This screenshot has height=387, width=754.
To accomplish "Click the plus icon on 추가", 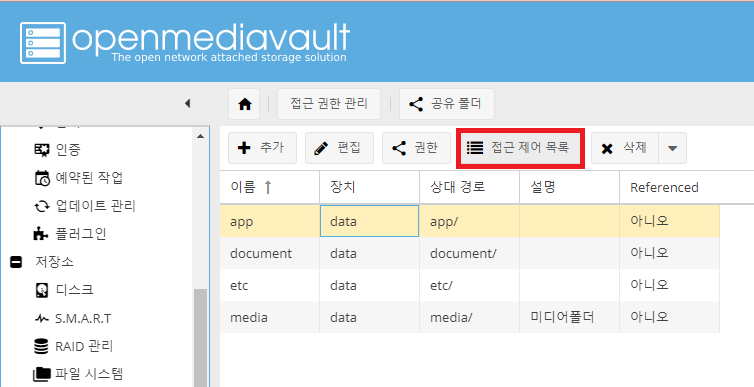I will pos(244,148).
